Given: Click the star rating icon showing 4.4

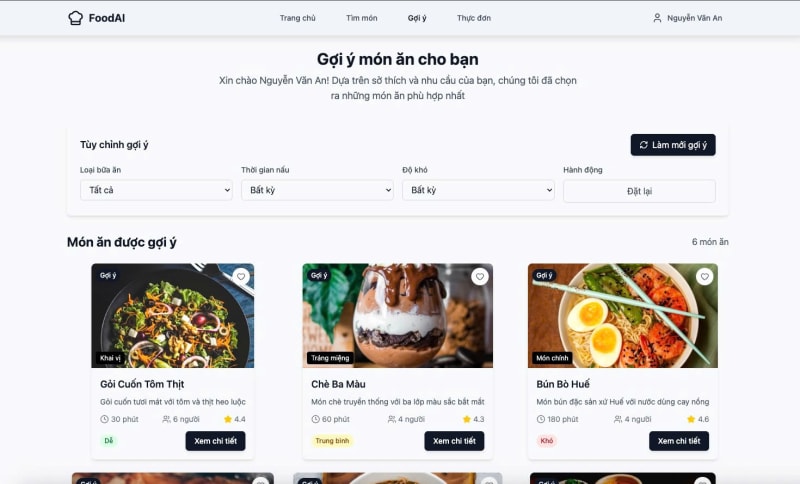Looking at the screenshot, I should (x=228, y=419).
